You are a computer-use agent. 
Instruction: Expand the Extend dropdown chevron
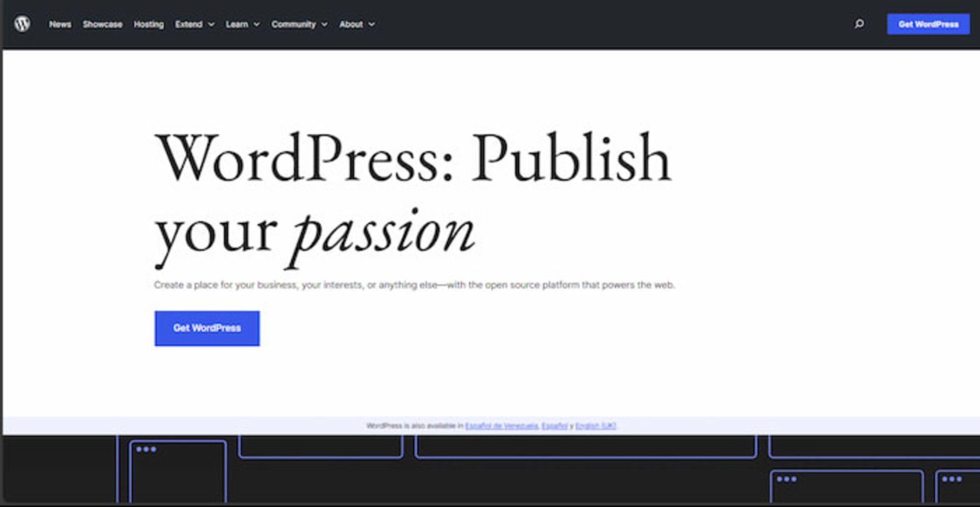click(x=211, y=24)
